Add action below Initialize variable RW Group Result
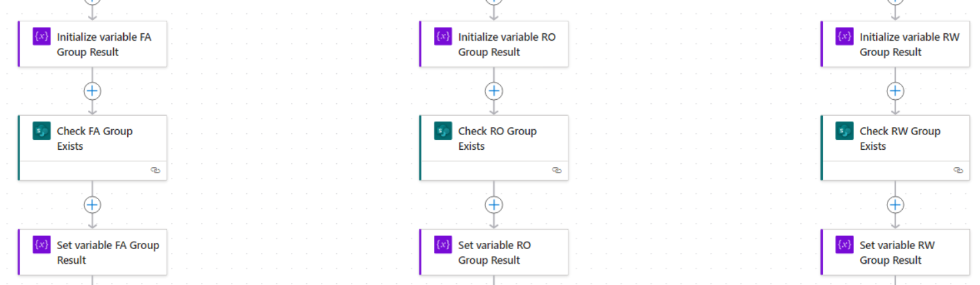Image resolution: width=980 pixels, height=285 pixels. click(x=895, y=91)
